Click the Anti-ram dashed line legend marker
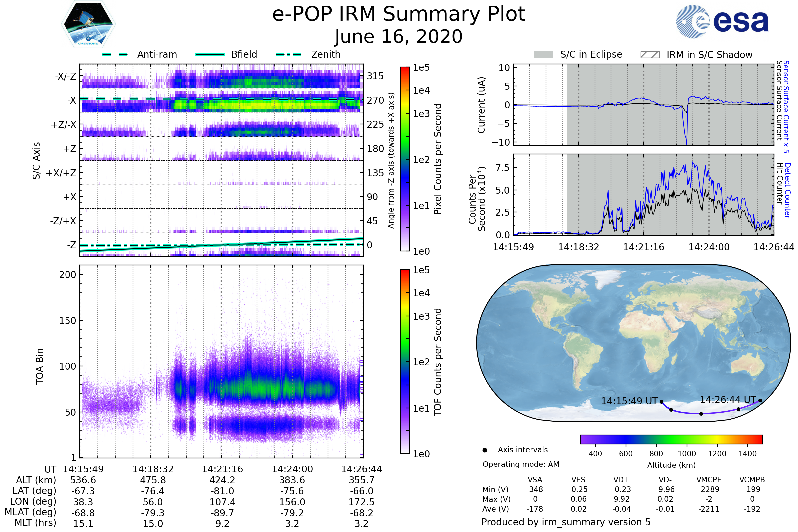The image size is (798, 532). (x=115, y=54)
